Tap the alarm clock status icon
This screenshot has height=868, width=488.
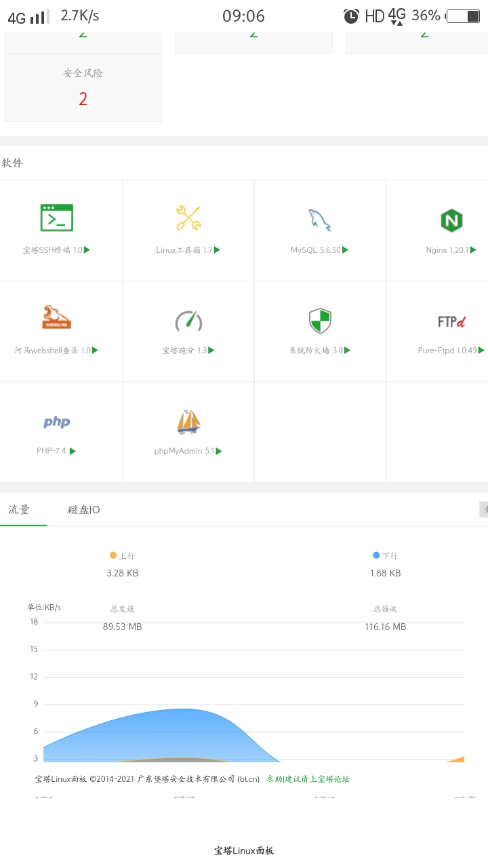coord(351,16)
